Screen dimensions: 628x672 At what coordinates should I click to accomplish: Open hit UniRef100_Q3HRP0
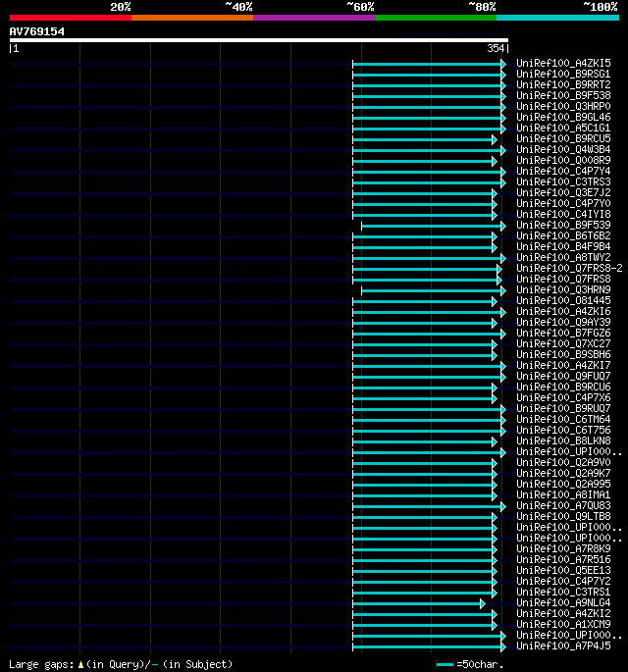(563, 106)
